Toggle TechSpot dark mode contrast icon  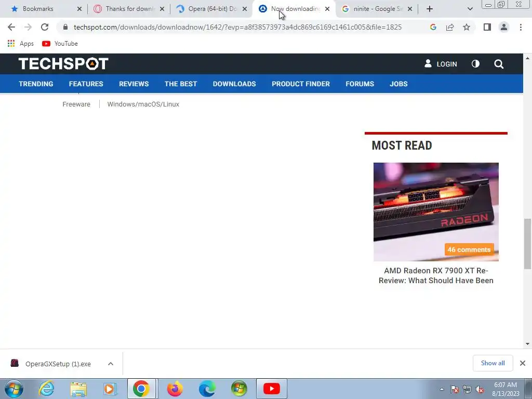475,64
